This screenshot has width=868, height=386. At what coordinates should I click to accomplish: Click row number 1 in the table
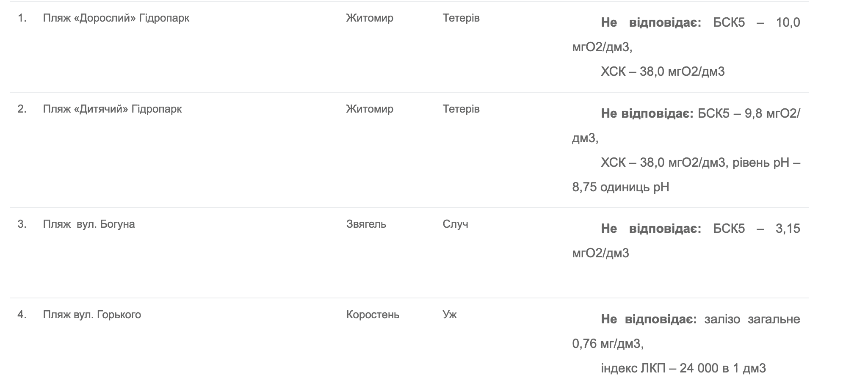(x=22, y=18)
